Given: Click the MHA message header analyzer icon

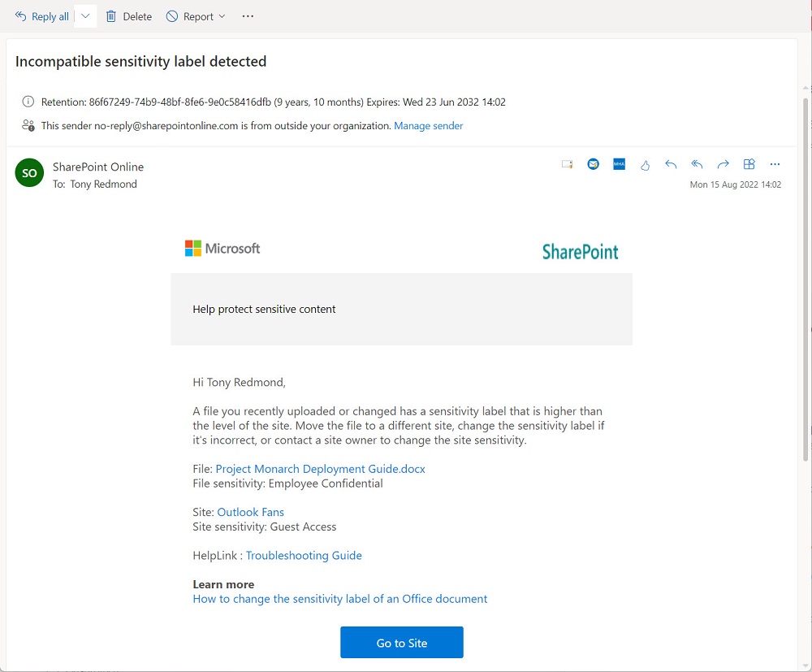Looking at the screenshot, I should tap(619, 165).
